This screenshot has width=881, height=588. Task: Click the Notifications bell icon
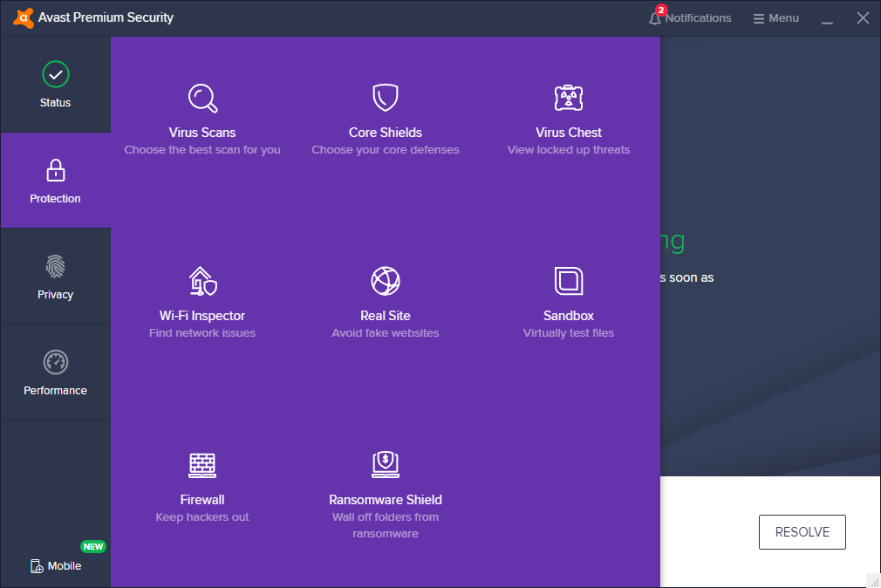point(654,18)
